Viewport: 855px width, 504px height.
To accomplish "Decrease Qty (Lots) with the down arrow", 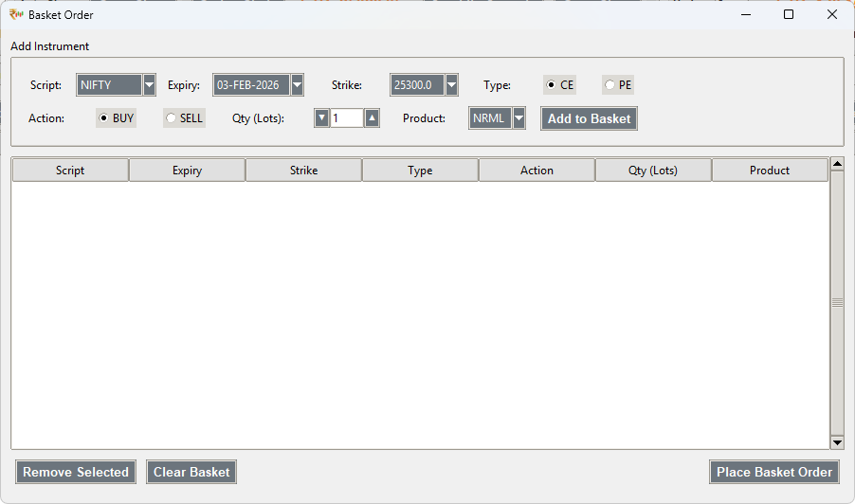I will click(321, 118).
